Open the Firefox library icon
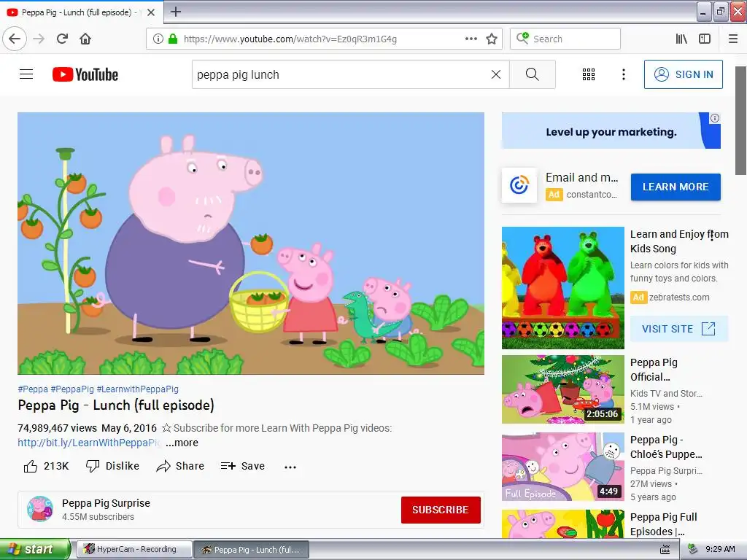Viewport: 747px width, 560px height. coord(681,39)
